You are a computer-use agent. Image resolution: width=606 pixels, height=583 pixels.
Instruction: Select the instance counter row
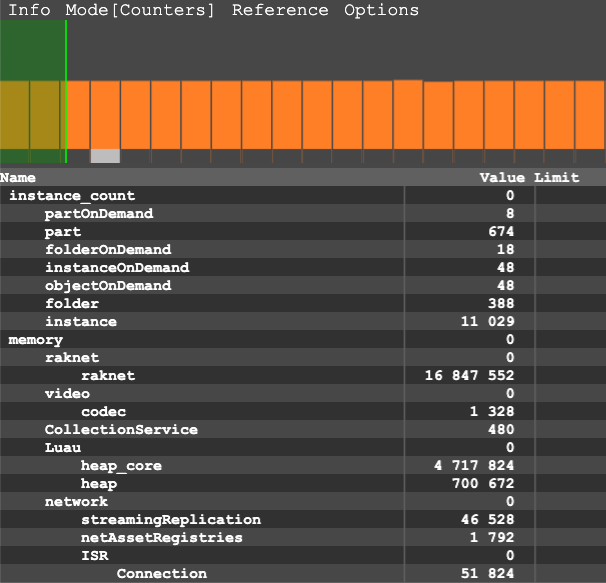303,321
